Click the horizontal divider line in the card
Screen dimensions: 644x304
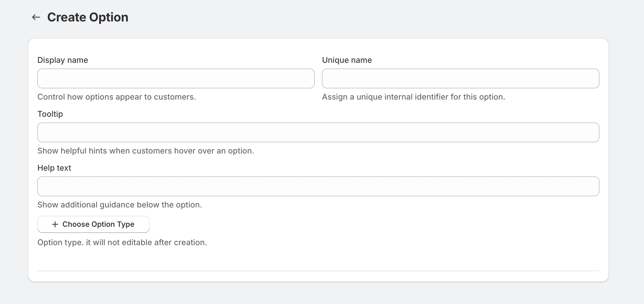[318, 271]
